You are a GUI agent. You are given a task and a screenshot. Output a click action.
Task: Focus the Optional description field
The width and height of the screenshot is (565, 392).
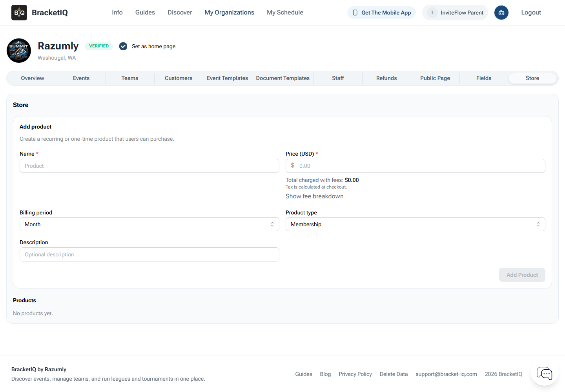[x=149, y=254]
